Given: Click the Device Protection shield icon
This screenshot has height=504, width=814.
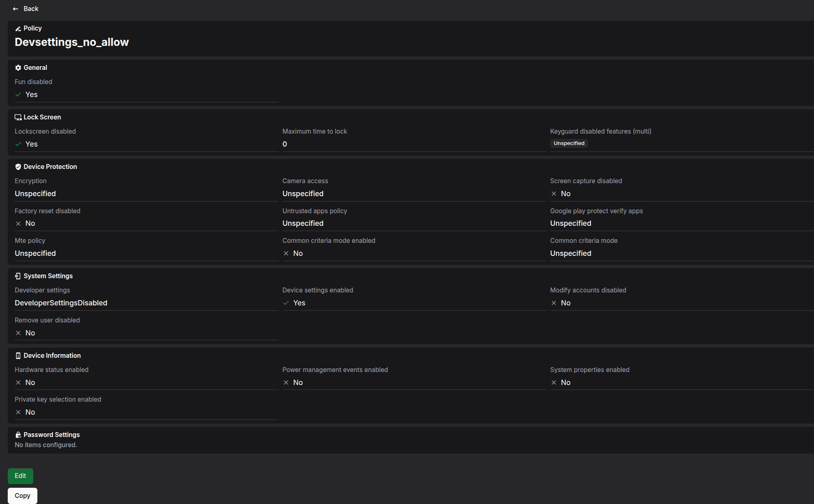Looking at the screenshot, I should 18,167.
